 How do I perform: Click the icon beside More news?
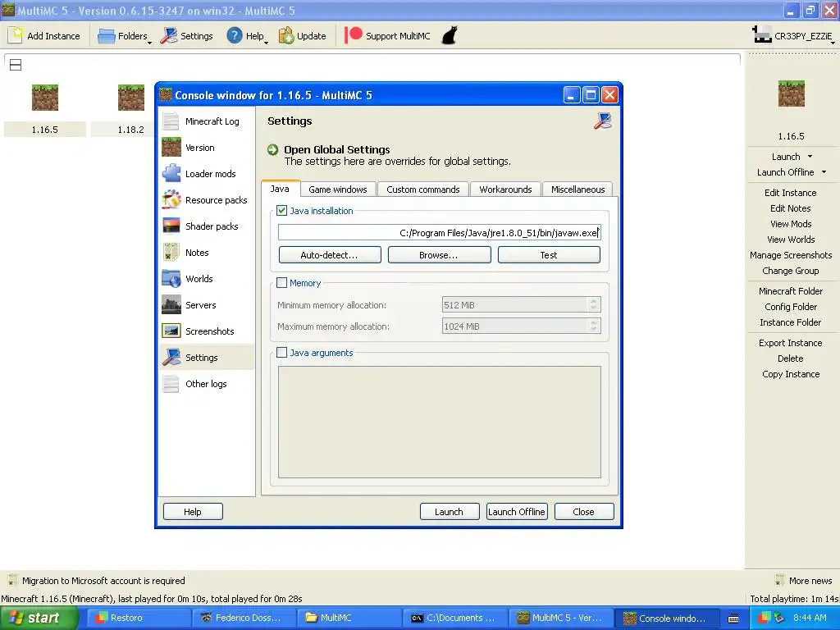pyautogui.click(x=780, y=580)
